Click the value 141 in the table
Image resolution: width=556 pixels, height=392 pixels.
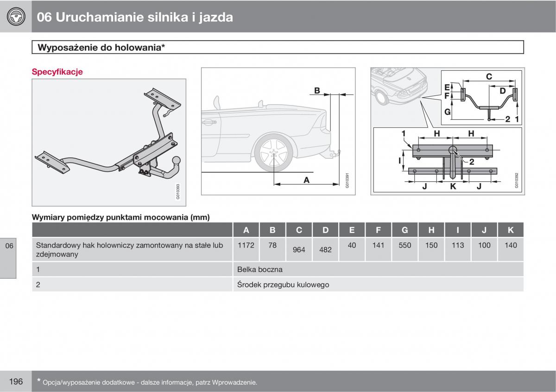point(378,245)
